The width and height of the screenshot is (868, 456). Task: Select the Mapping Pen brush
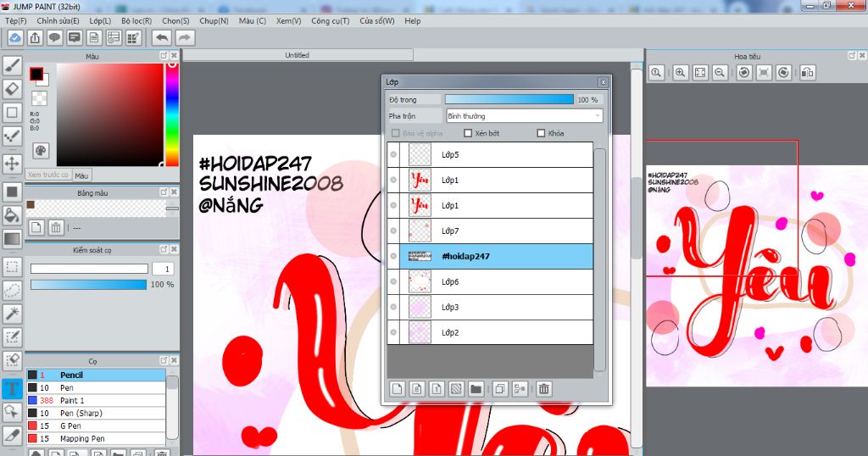click(96, 438)
